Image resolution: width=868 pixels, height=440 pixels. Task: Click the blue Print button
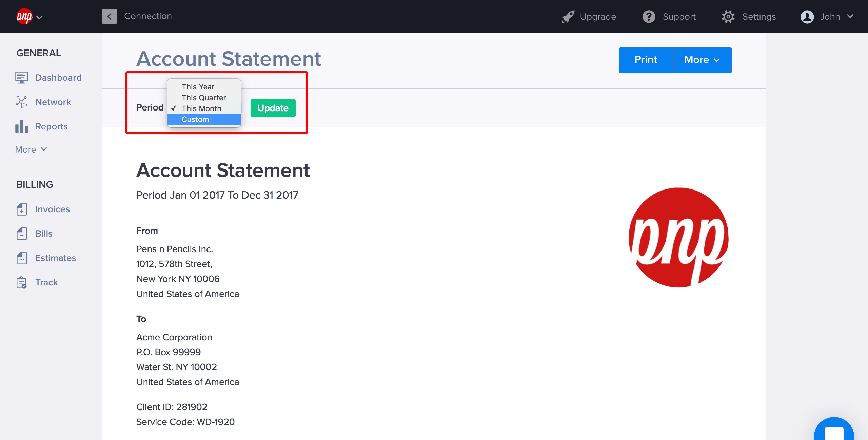[x=646, y=60]
